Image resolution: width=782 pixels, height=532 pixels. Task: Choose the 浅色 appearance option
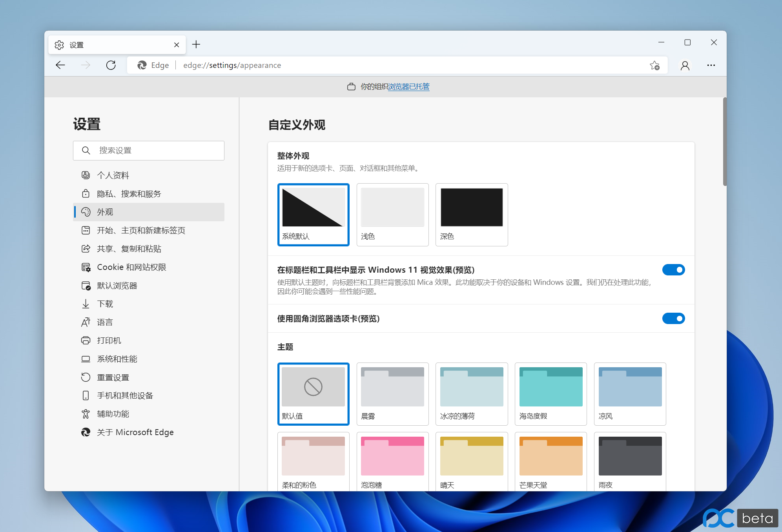(393, 215)
